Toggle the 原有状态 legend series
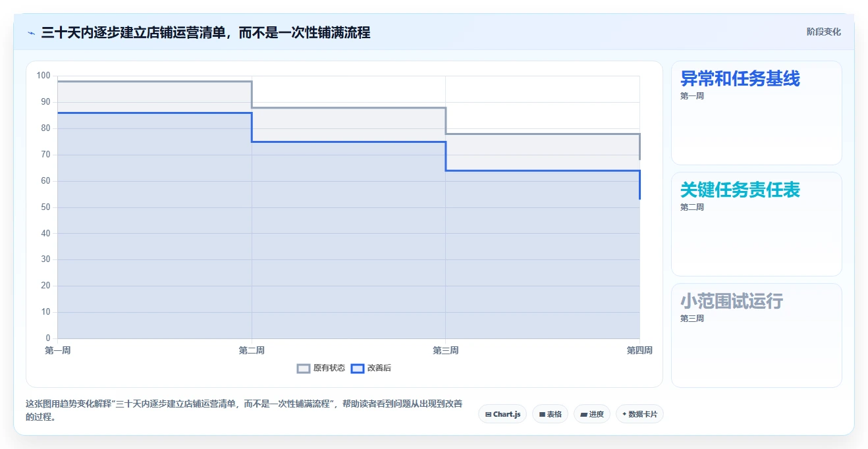868x449 pixels. pyautogui.click(x=321, y=368)
